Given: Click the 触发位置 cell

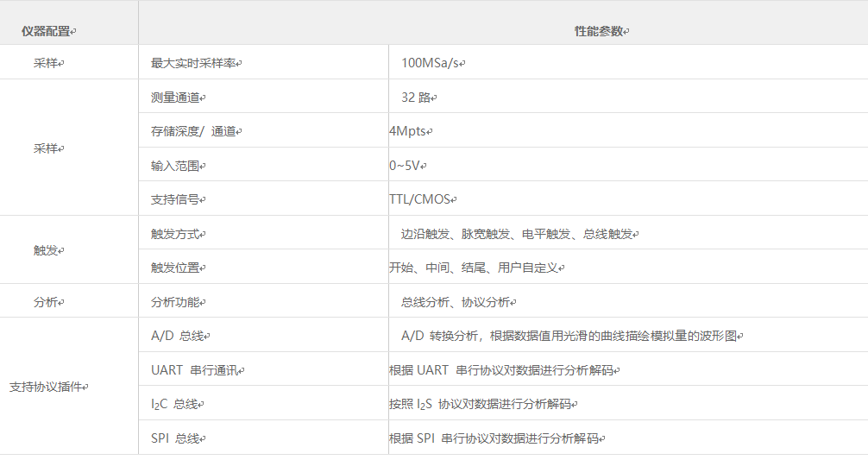Looking at the screenshot, I should (178, 268).
